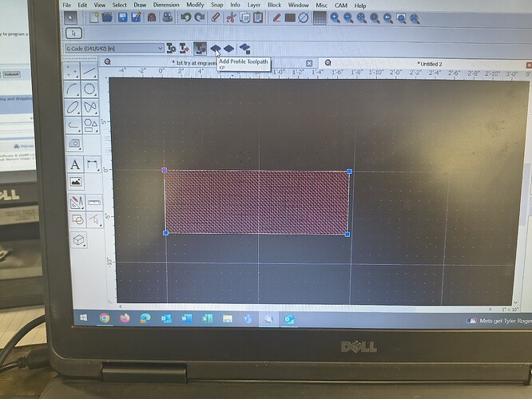Toggle the red pencil view-mode button

click(x=276, y=18)
